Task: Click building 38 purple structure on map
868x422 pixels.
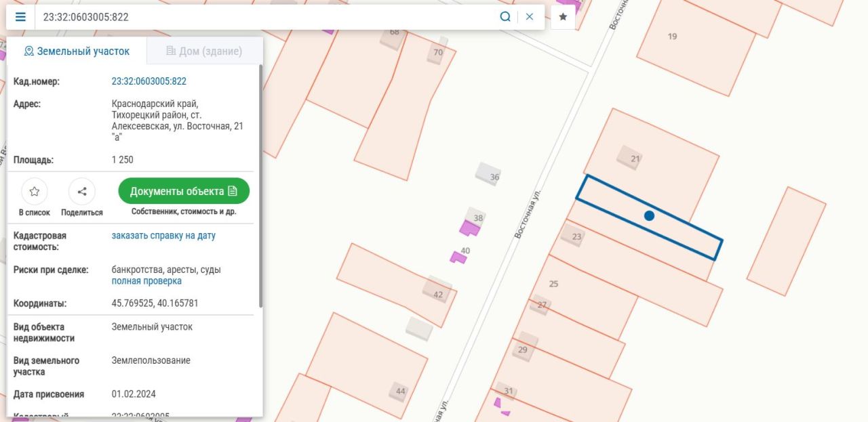Action: tap(469, 228)
